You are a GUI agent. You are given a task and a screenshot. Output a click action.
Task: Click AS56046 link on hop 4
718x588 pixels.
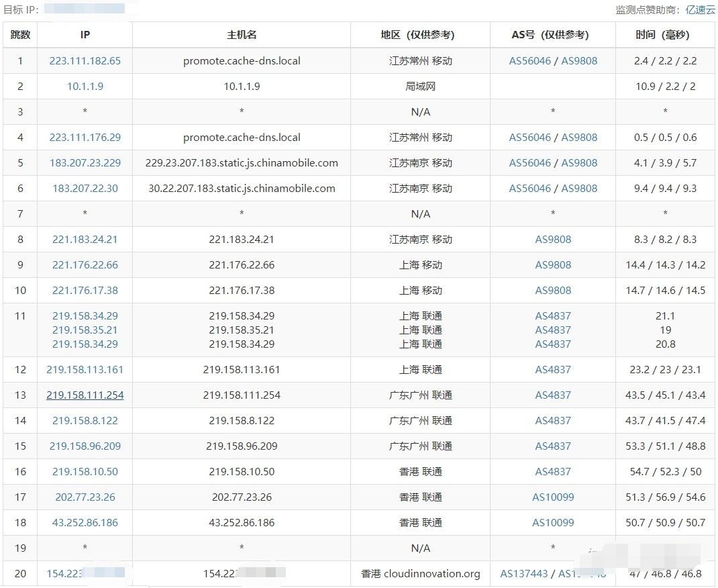tap(529, 137)
